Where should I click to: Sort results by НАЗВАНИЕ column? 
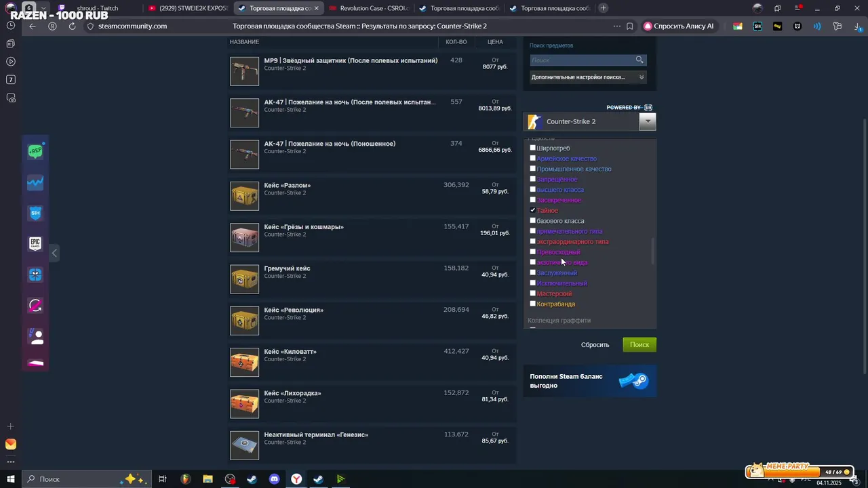point(244,42)
